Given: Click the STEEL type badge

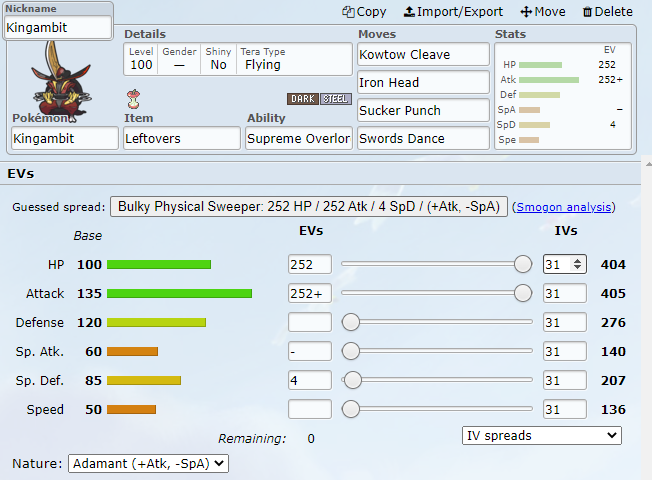Looking at the screenshot, I should point(336,99).
